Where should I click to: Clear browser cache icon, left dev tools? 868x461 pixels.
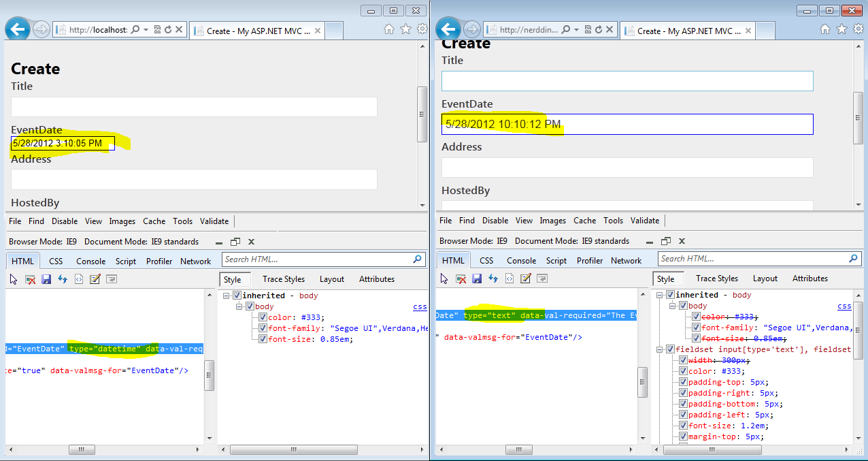(x=30, y=279)
